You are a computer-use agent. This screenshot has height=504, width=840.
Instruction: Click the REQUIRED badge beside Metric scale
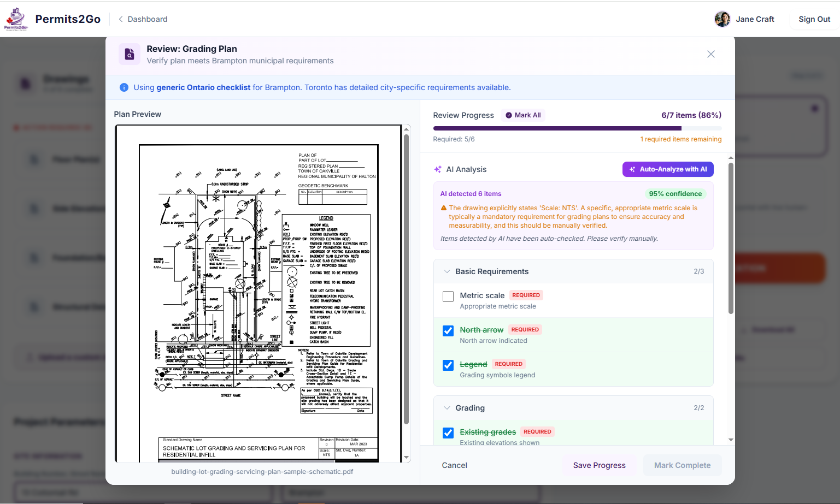(x=526, y=295)
